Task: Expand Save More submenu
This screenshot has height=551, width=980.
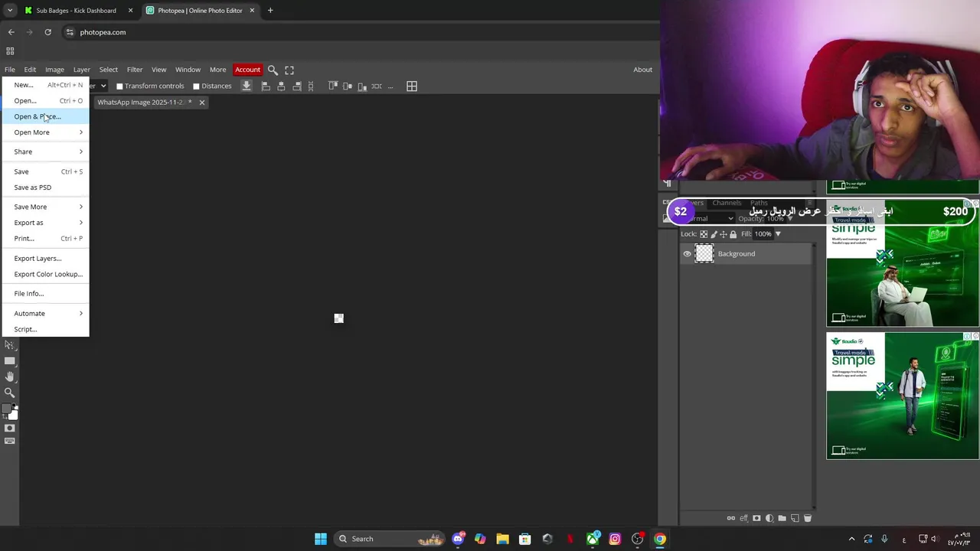Action: pyautogui.click(x=46, y=207)
